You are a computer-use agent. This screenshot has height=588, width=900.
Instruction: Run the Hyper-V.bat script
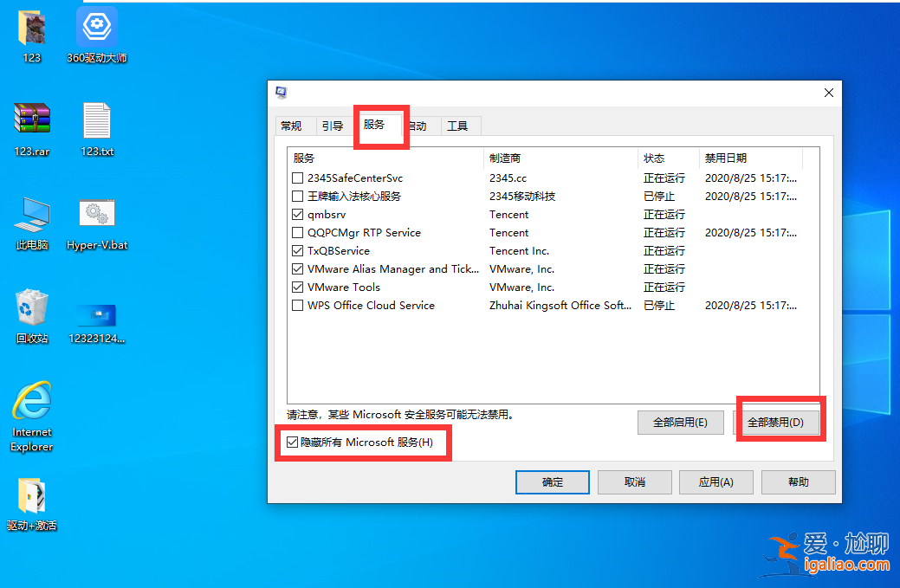96,211
